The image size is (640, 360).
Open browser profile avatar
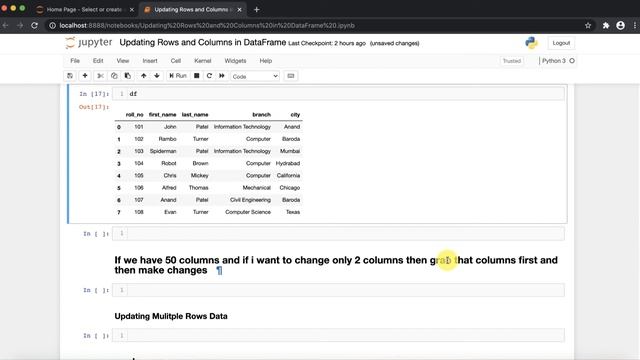620,25
